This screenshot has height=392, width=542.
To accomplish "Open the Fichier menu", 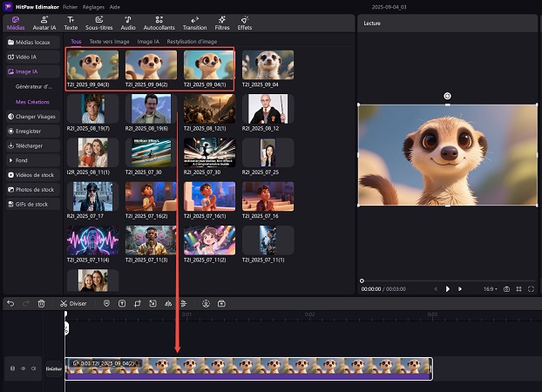I will [x=71, y=7].
